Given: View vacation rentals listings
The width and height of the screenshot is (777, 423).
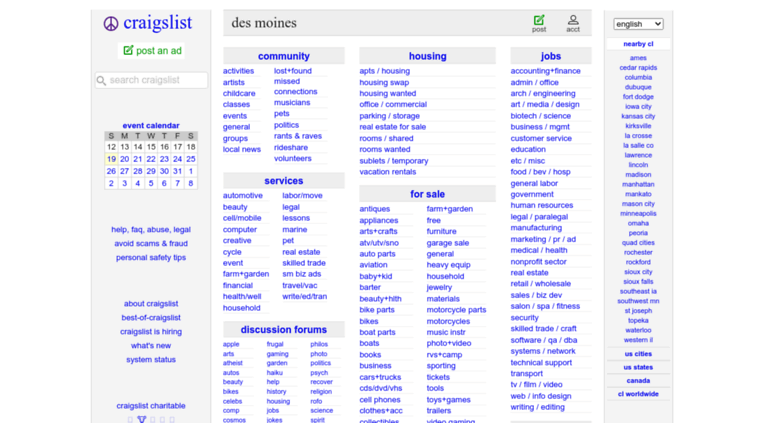Looking at the screenshot, I should click(x=388, y=172).
